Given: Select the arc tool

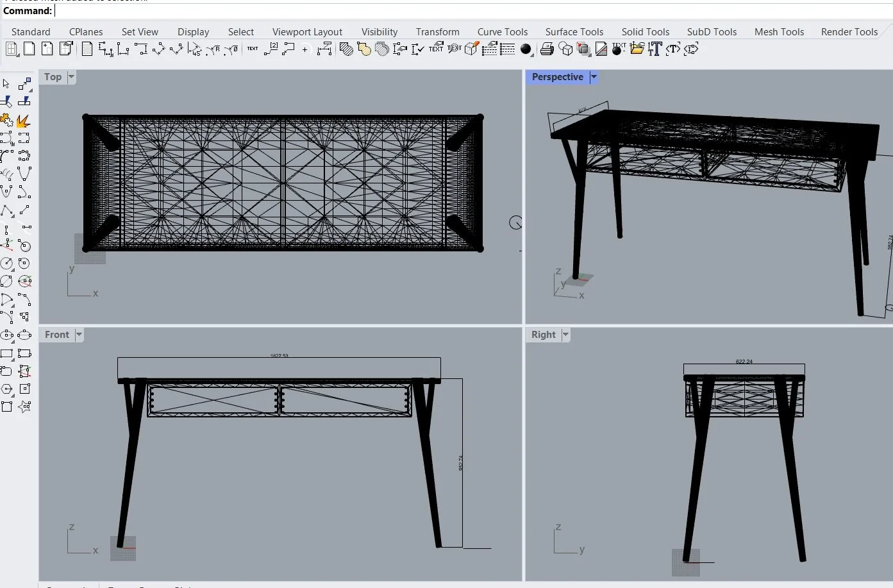Looking at the screenshot, I should click(6, 299).
